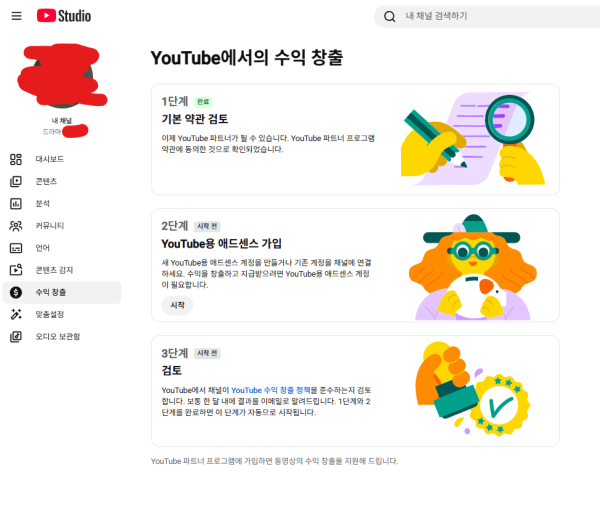The width and height of the screenshot is (600, 528).
Task: Open the YouTube 수익 창출 정책 link
Action: 271,390
